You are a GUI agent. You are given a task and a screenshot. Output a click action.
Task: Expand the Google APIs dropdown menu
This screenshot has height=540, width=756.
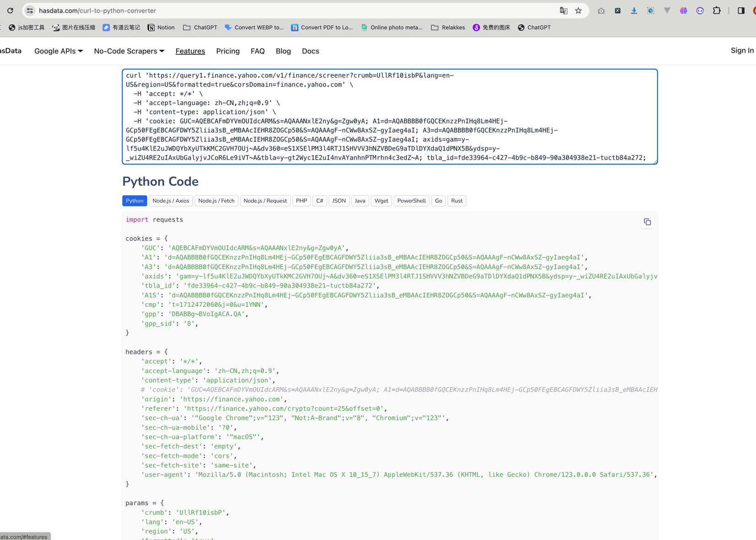coord(59,51)
